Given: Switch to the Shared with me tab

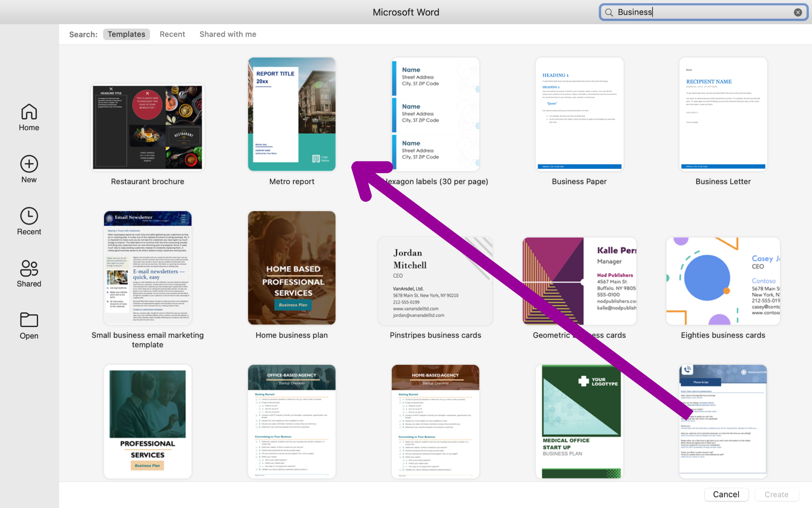Looking at the screenshot, I should [x=228, y=34].
